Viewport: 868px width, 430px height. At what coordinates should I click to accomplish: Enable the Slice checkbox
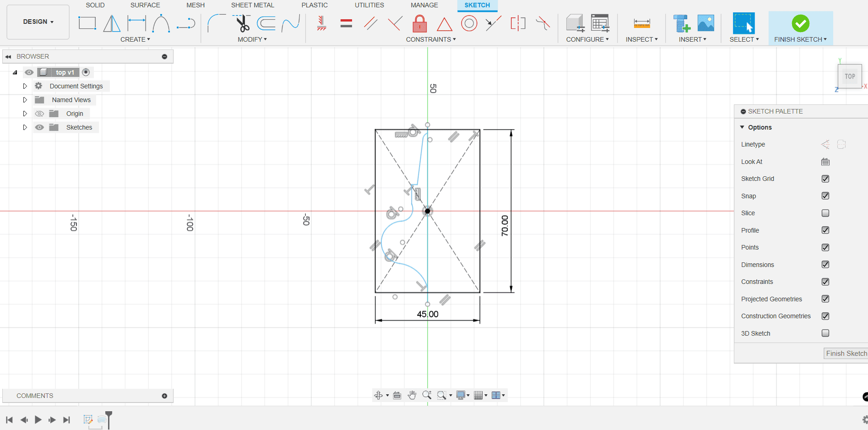(x=825, y=213)
